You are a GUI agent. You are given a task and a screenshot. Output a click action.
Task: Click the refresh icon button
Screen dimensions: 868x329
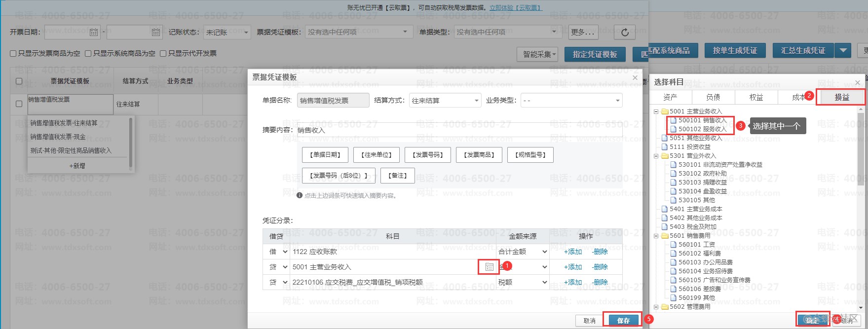625,32
